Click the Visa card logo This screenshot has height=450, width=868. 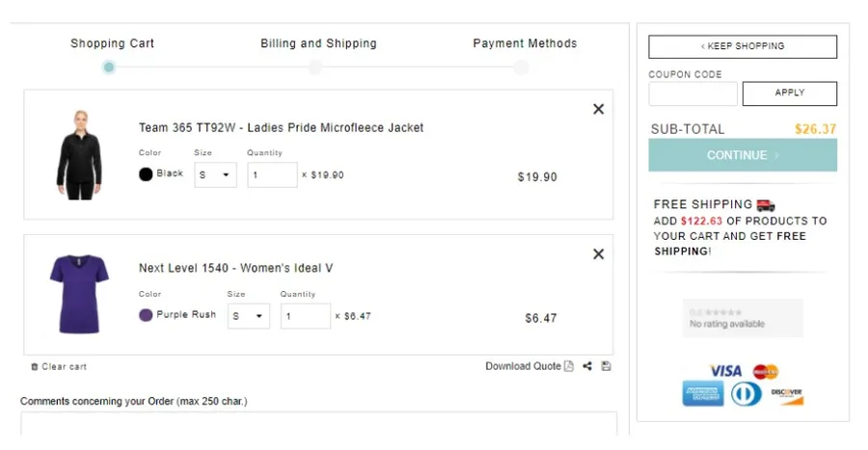tap(725, 371)
